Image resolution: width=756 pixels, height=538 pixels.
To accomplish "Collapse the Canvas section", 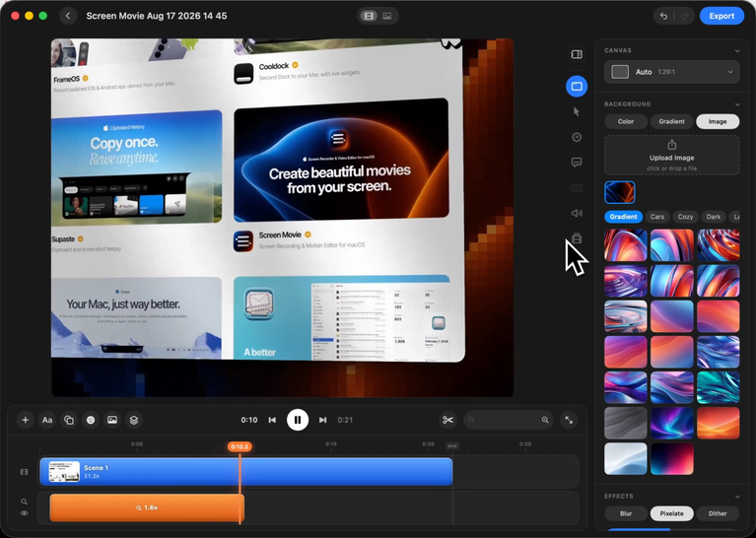I will pyautogui.click(x=737, y=50).
